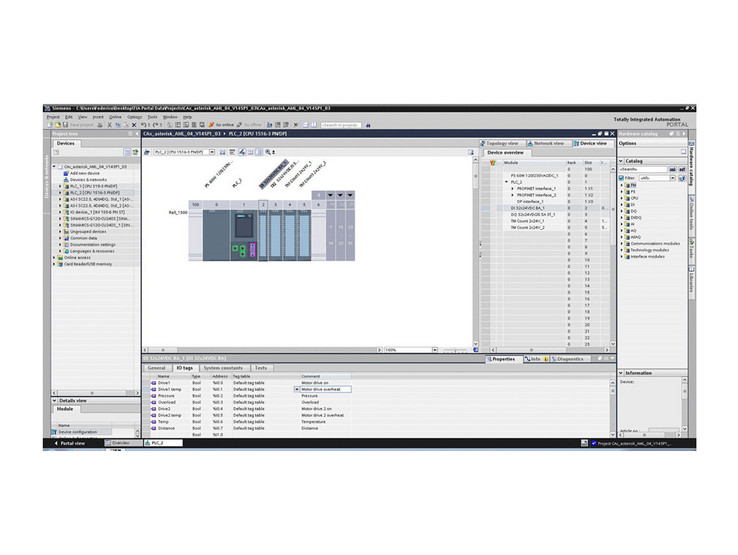This screenshot has width=738, height=555.
Task: Open Tasks side tab
Action: pyautogui.click(x=692, y=249)
